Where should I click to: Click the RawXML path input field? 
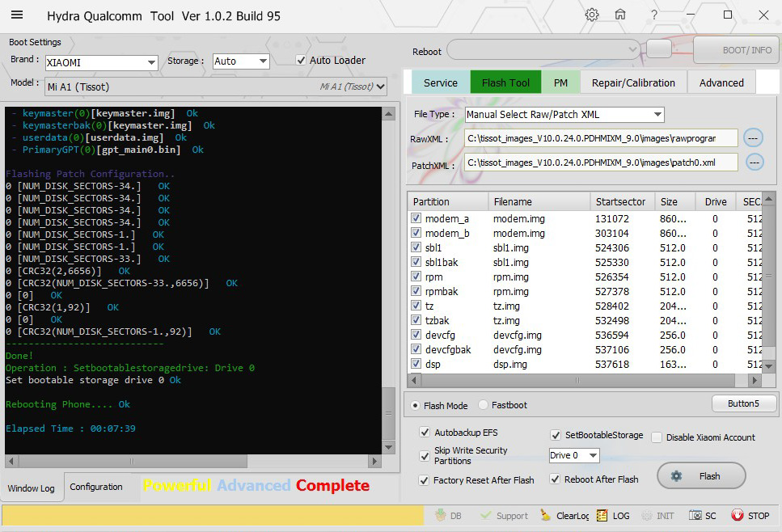(601, 138)
